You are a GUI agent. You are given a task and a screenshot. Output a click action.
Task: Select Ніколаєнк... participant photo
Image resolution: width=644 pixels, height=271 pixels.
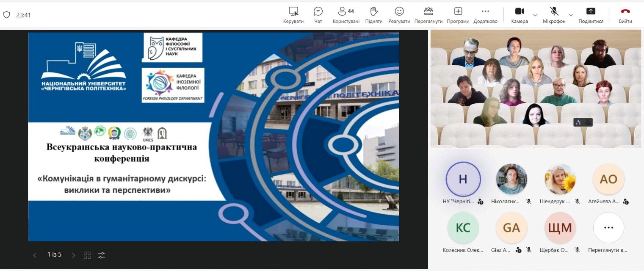tap(511, 179)
